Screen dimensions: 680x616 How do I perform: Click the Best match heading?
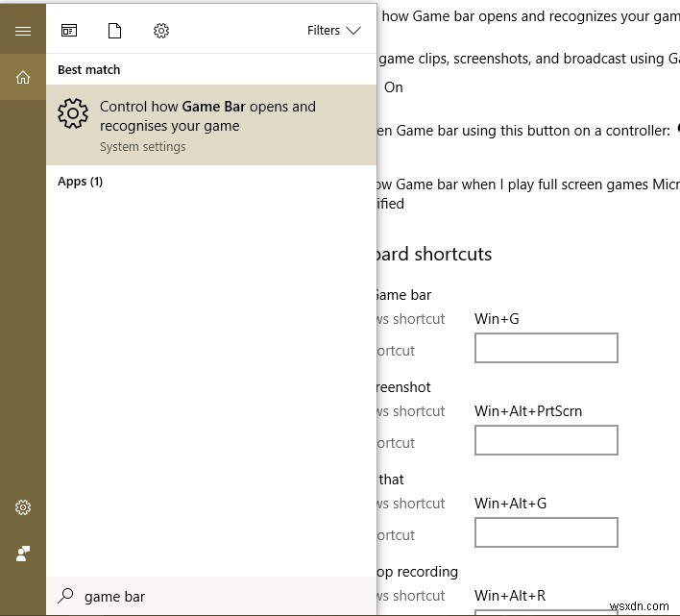pyautogui.click(x=89, y=70)
